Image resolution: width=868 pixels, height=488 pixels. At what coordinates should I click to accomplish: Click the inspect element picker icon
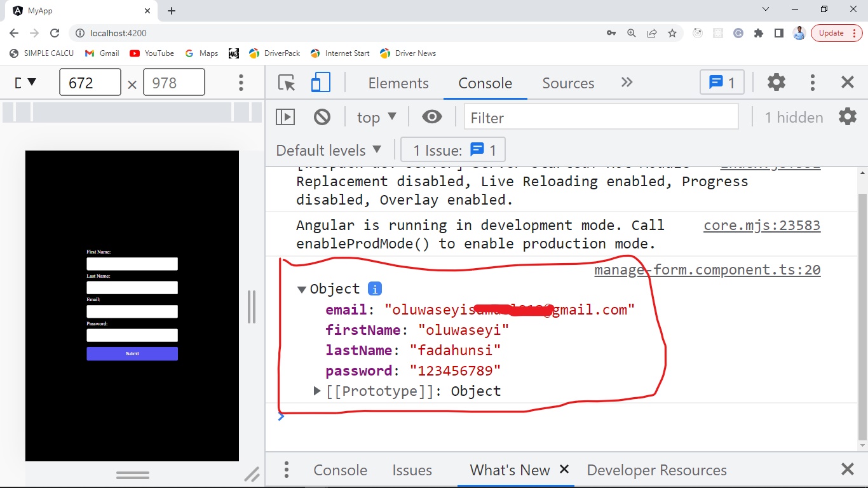click(287, 83)
